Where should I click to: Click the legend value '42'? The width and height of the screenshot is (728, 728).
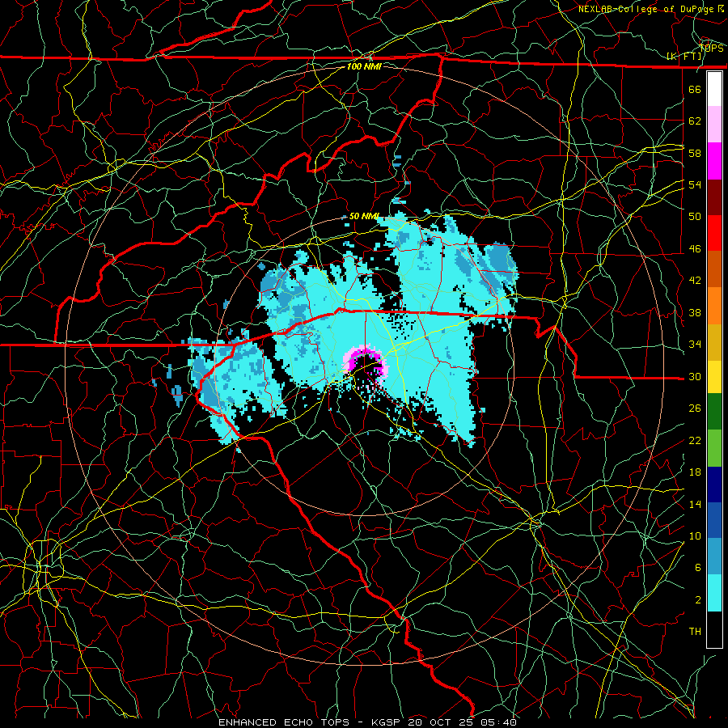[695, 281]
